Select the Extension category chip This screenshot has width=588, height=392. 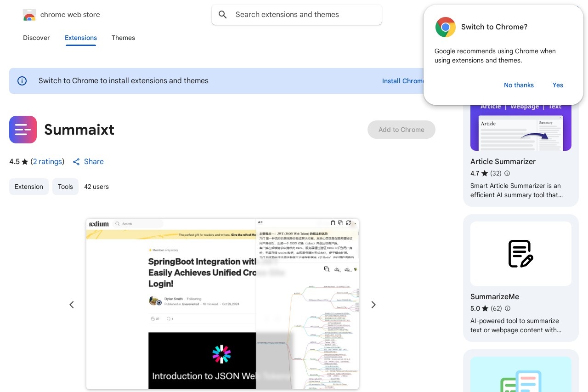pos(29,187)
